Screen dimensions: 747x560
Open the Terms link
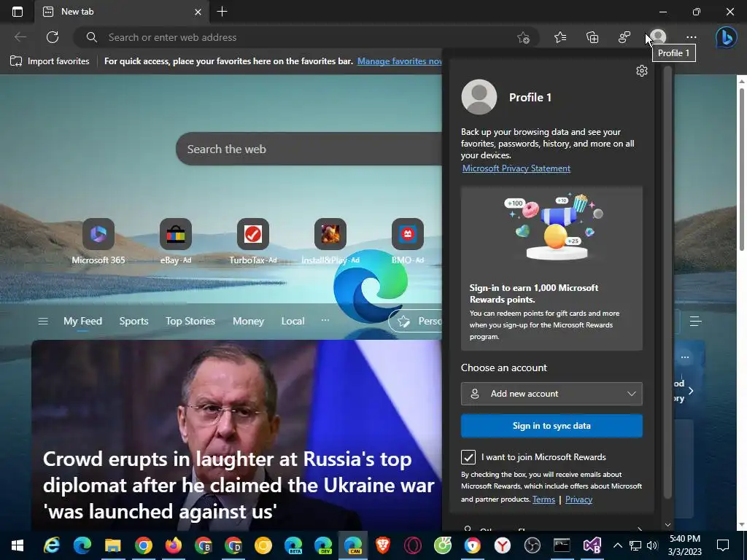(x=543, y=499)
